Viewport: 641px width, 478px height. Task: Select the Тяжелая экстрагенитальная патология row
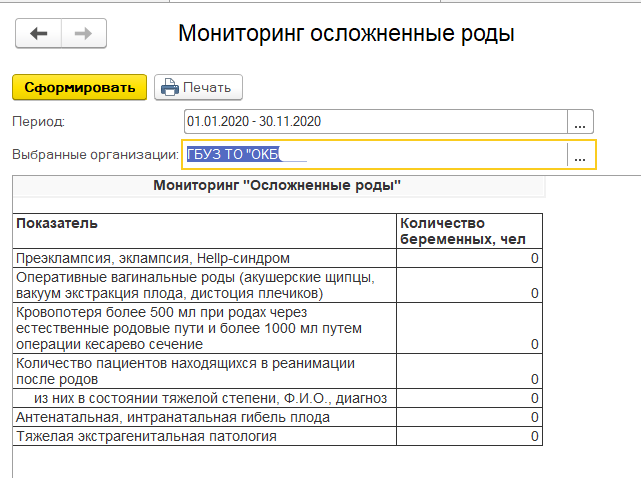205,436
